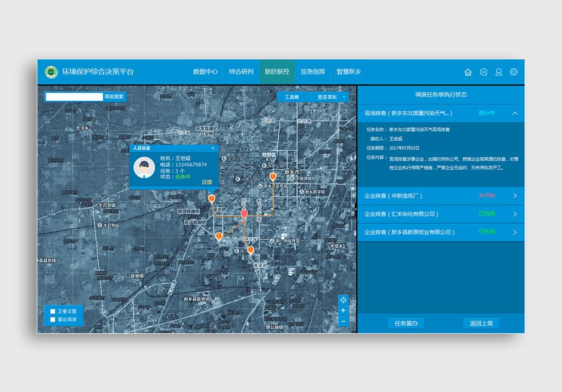Image resolution: width=562 pixels, height=392 pixels.
Task: Click the map locate crosshair button
Action: tap(343, 300)
